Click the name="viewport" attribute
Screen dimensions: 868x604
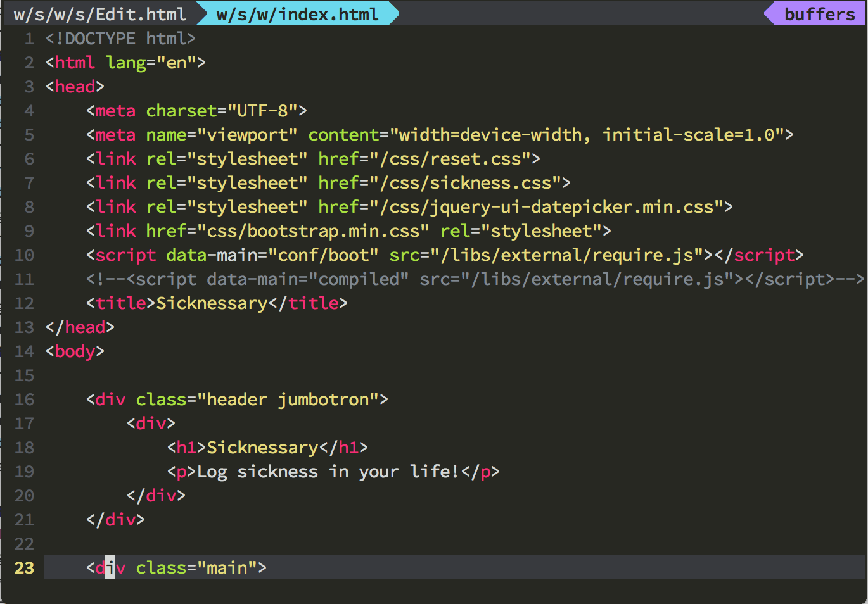click(x=222, y=135)
